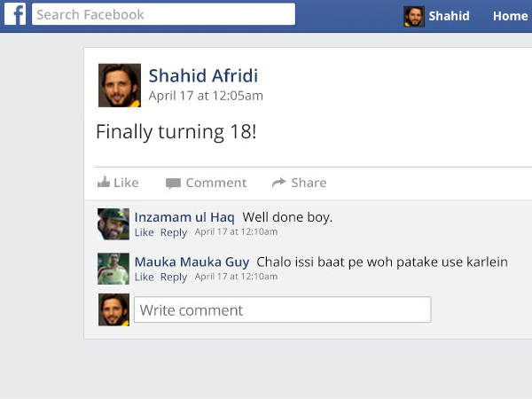Click the Share arrow icon
This screenshot has width=532, height=399.
[x=278, y=183]
